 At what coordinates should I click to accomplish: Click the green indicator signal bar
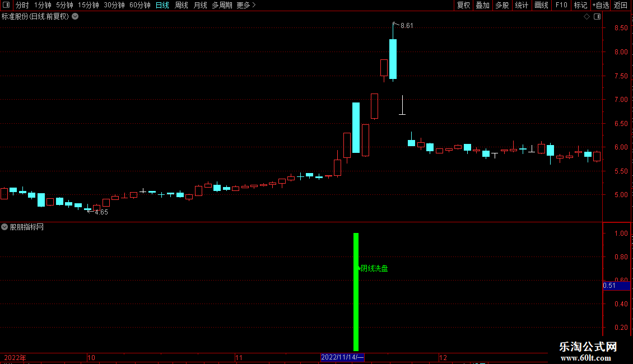(x=356, y=292)
